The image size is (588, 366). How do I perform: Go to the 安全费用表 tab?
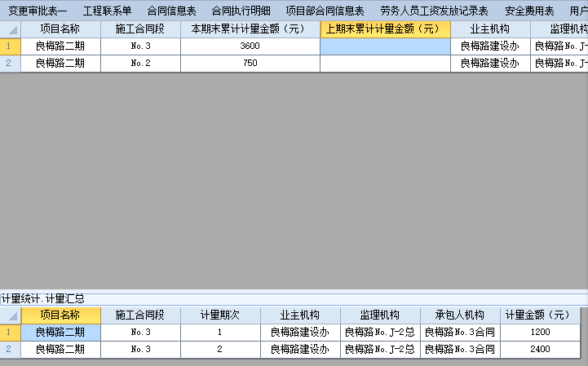click(x=529, y=11)
